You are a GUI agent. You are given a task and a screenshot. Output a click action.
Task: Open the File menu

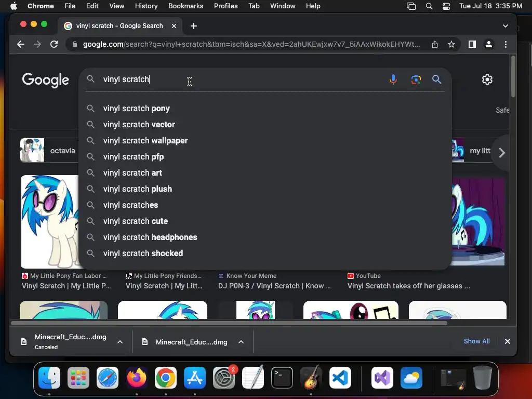(70, 6)
